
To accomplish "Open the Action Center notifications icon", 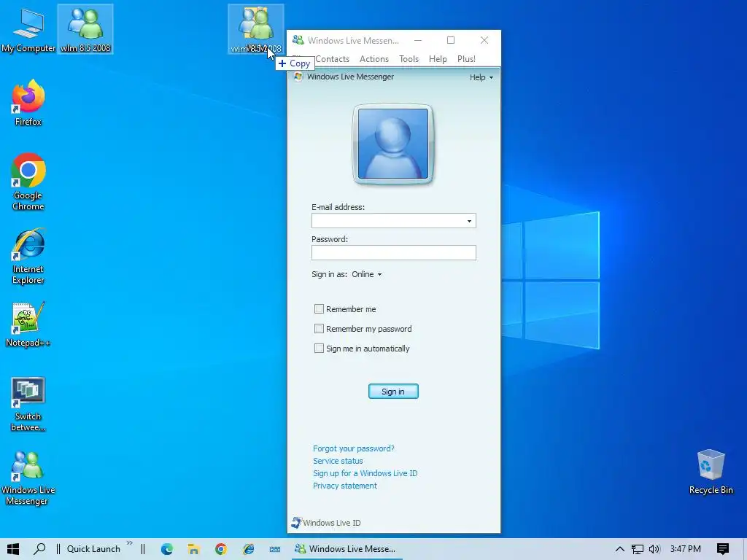I will point(723,549).
